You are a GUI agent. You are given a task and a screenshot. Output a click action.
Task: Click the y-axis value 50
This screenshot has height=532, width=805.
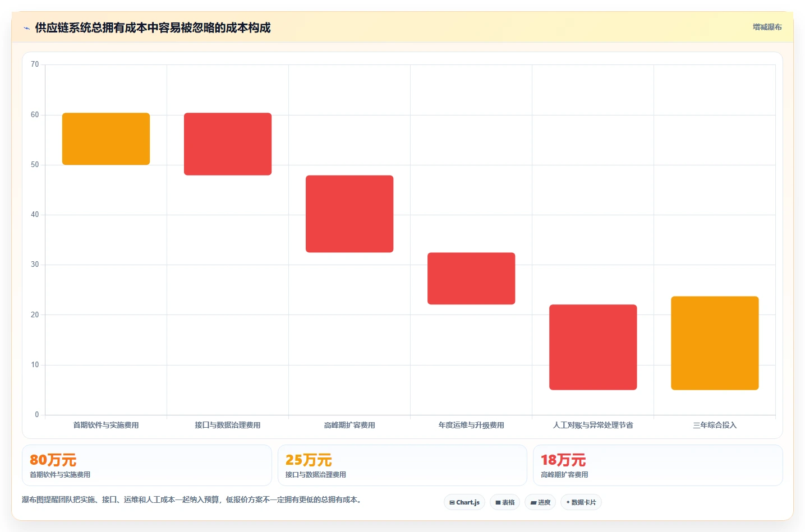[x=35, y=165]
